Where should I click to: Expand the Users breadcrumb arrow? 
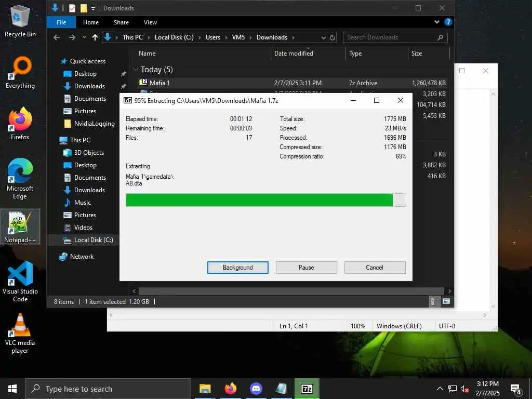point(227,37)
